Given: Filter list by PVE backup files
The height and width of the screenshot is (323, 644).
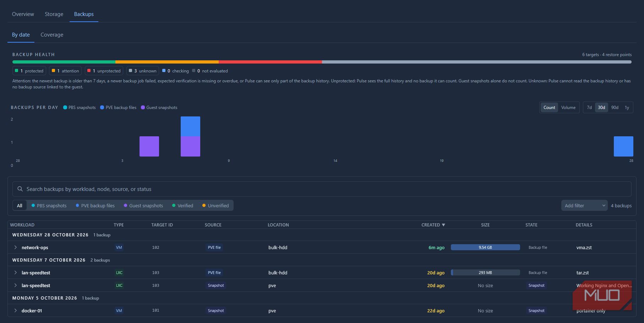Looking at the screenshot, I should [95, 206].
